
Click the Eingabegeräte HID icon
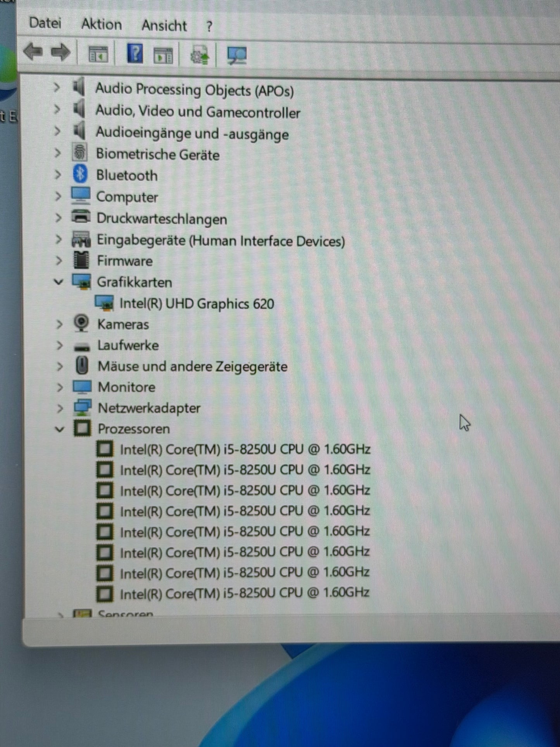81,239
